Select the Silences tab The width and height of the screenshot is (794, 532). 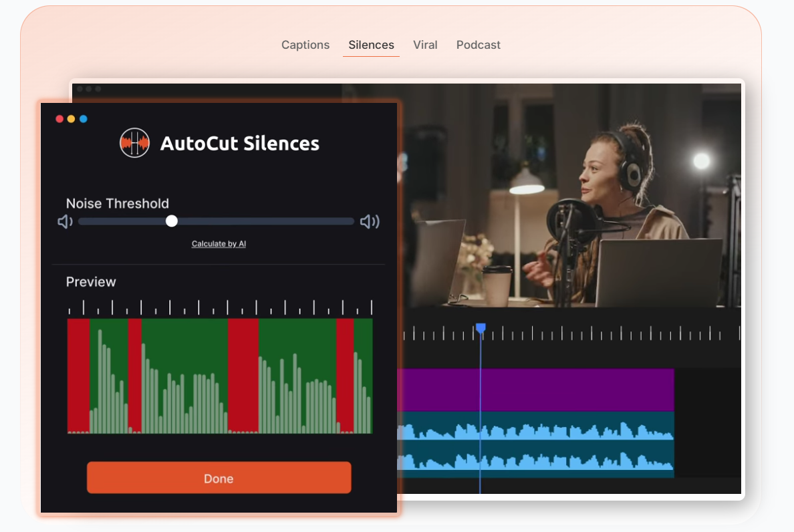coord(371,45)
